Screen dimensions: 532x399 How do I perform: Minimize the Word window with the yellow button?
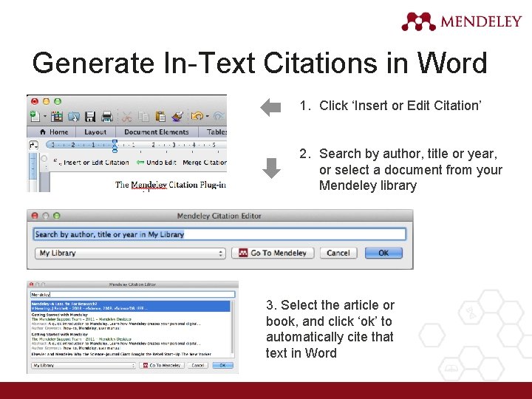46,101
